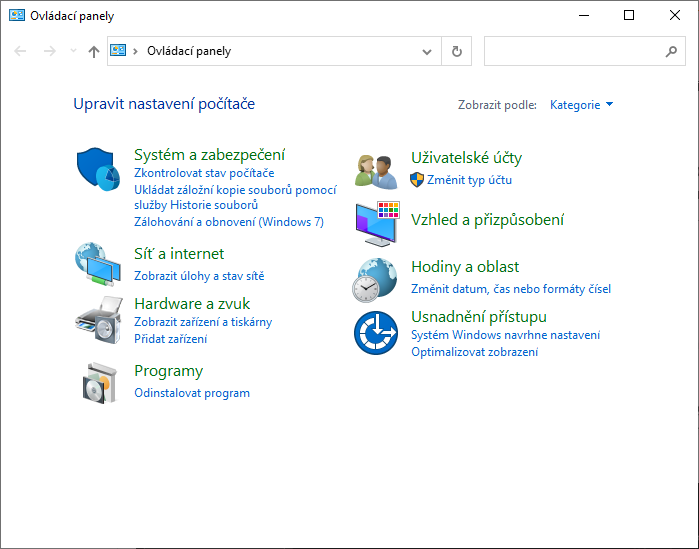Click Zobrazit zařízení a tiskárny
The width and height of the screenshot is (699, 549).
203,322
